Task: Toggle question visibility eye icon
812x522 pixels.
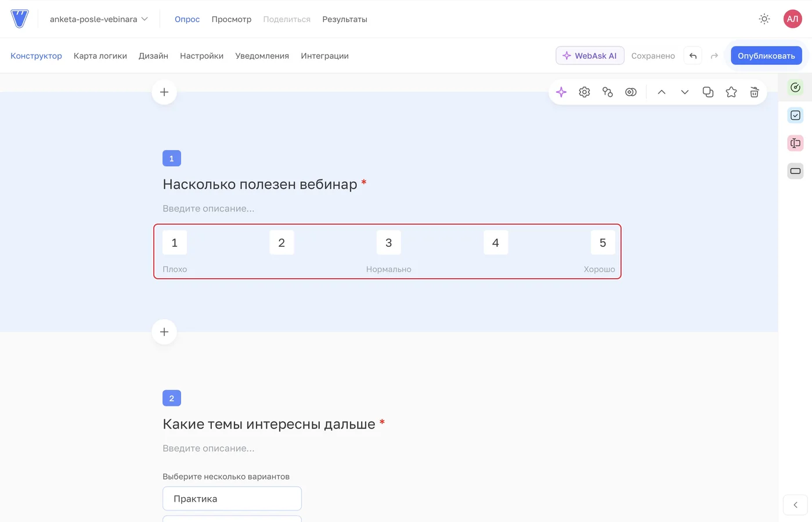Action: (631, 92)
